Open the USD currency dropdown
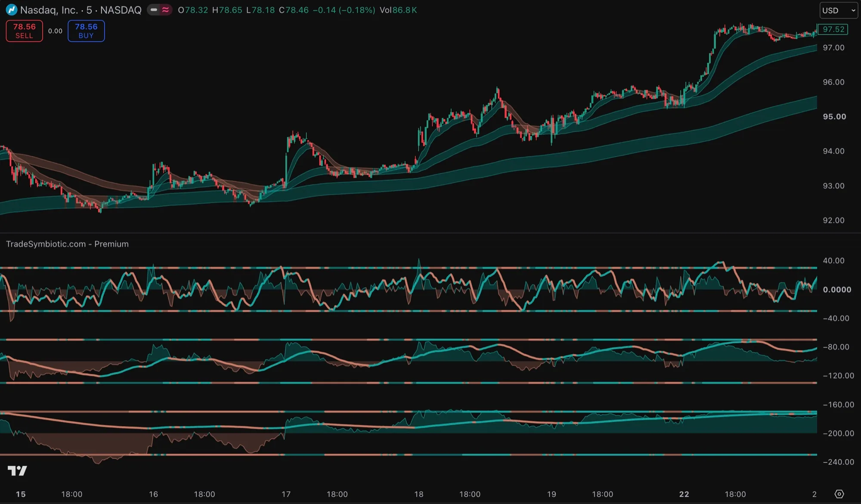This screenshot has width=861, height=504. [x=839, y=10]
